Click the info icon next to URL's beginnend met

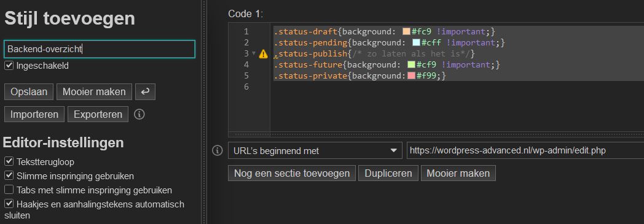(217, 150)
